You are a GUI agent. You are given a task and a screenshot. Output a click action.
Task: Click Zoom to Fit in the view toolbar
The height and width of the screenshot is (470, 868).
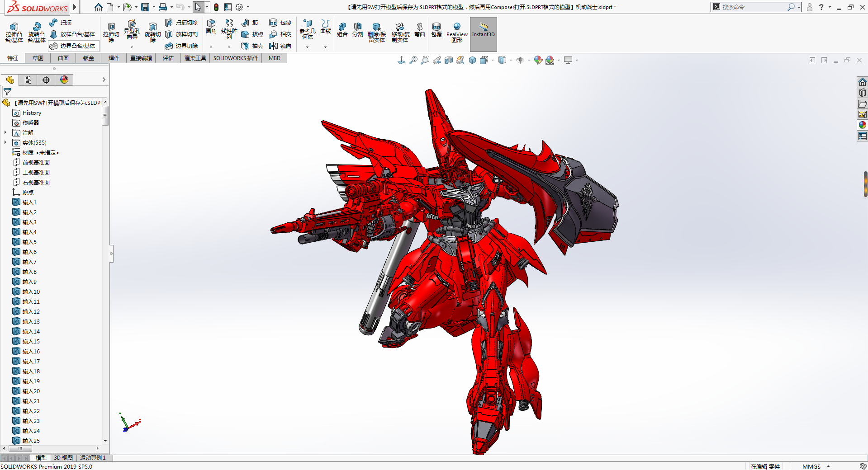413,60
